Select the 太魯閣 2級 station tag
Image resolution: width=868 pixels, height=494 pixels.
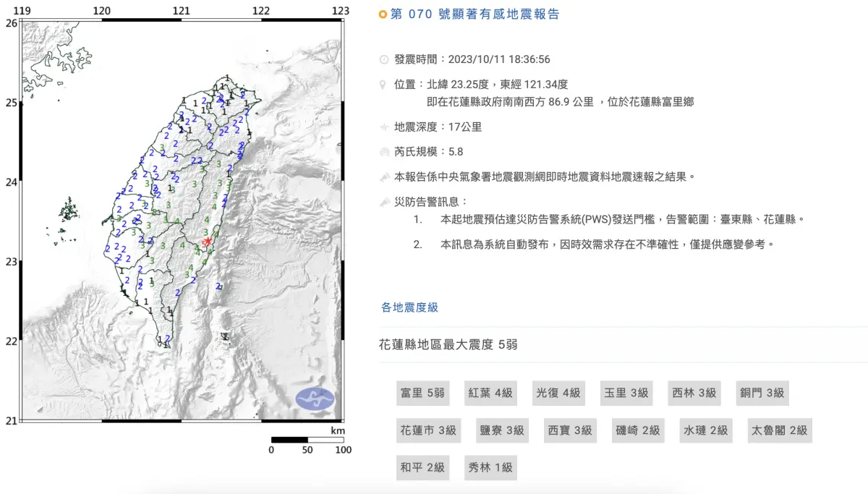click(778, 430)
